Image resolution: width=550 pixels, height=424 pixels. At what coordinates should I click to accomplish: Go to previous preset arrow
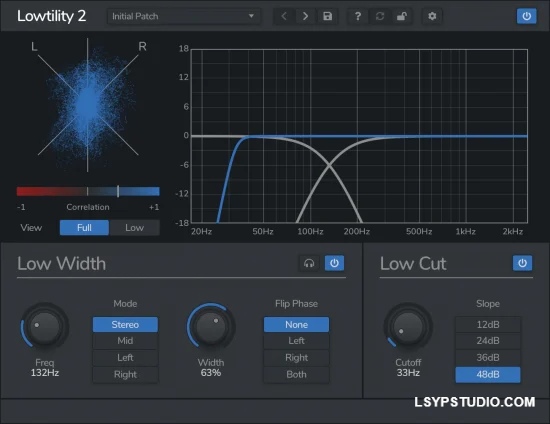pyautogui.click(x=284, y=16)
